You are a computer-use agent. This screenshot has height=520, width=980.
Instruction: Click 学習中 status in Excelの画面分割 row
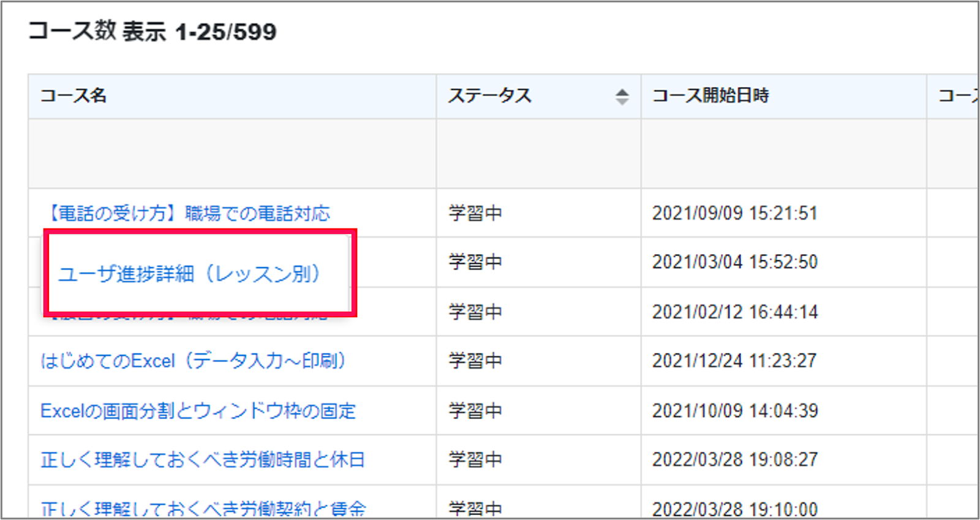(475, 410)
